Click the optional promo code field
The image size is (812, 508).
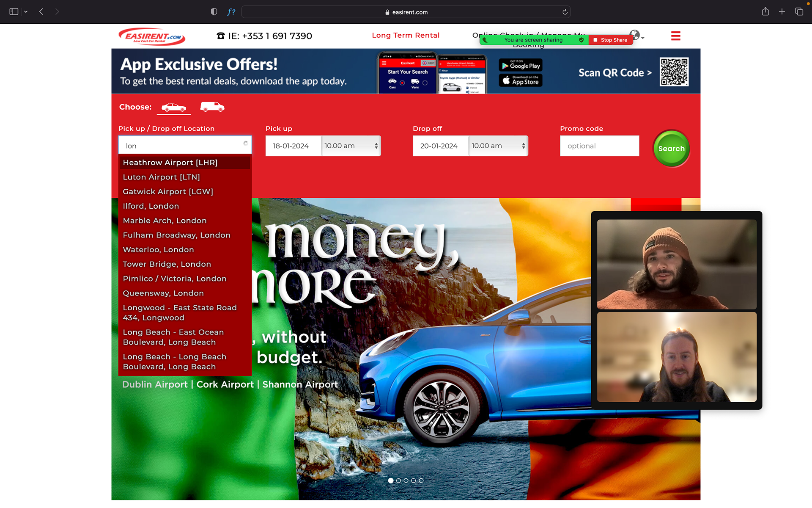point(599,146)
